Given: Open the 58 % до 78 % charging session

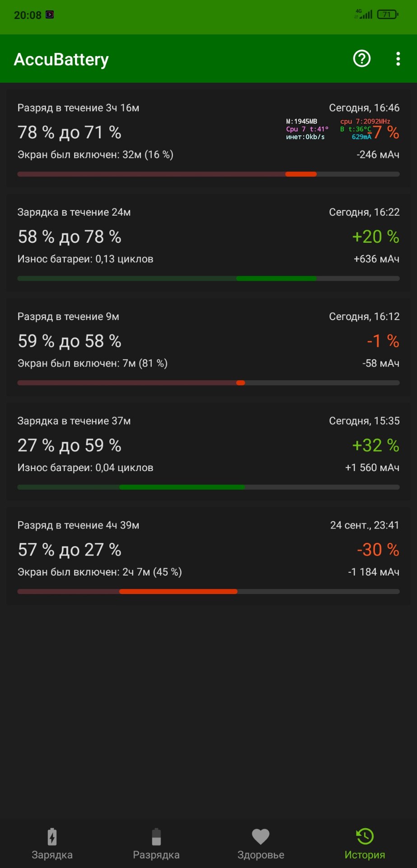Looking at the screenshot, I should coord(208,243).
